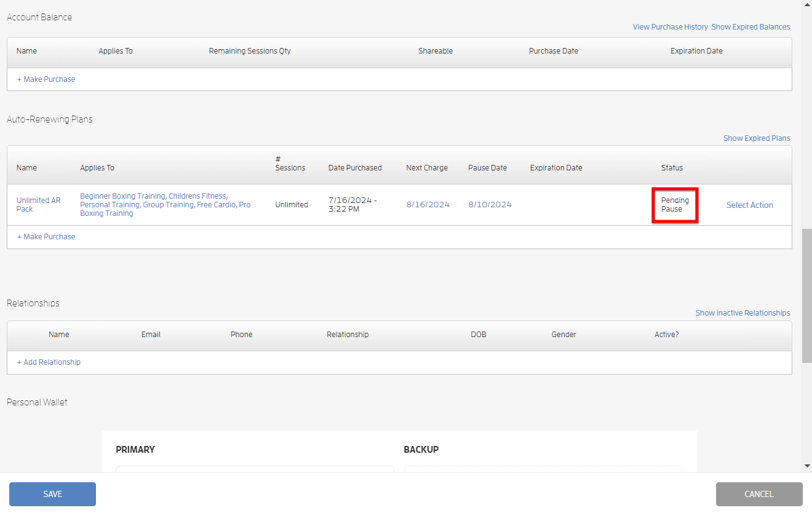Viewport: 812px width, 513px height.
Task: Click the PRIMARY wallet heading
Action: coord(135,450)
